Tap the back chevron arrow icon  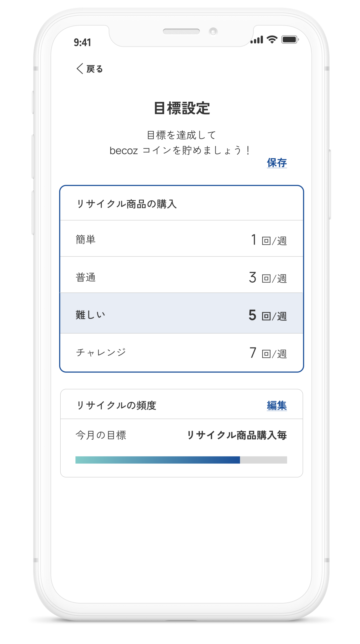pos(79,68)
